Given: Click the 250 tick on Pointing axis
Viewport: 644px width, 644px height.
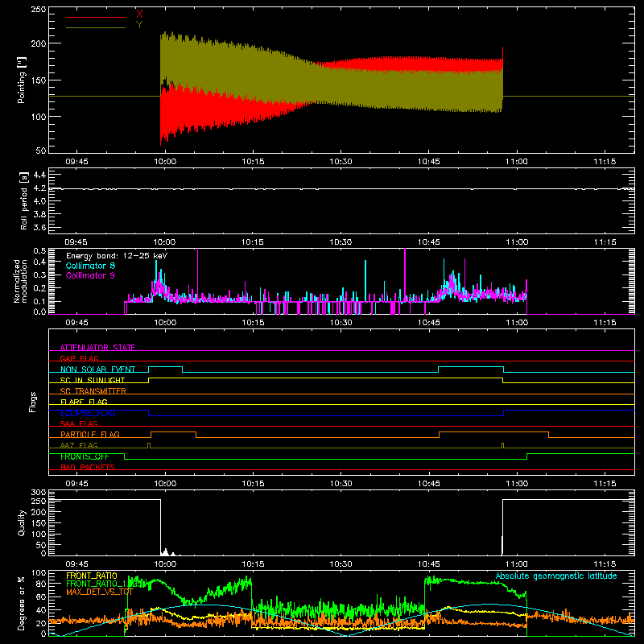Looking at the screenshot, I should point(39,9).
